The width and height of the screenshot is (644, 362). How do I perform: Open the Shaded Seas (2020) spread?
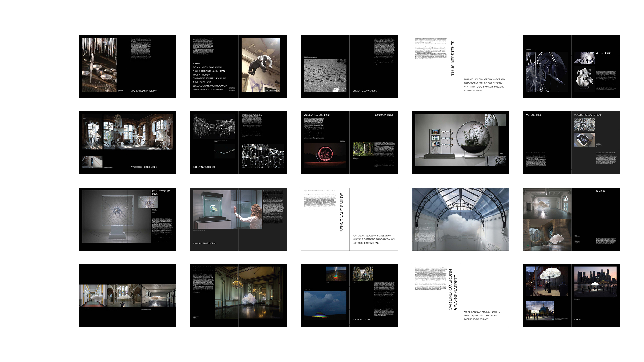[238, 219]
